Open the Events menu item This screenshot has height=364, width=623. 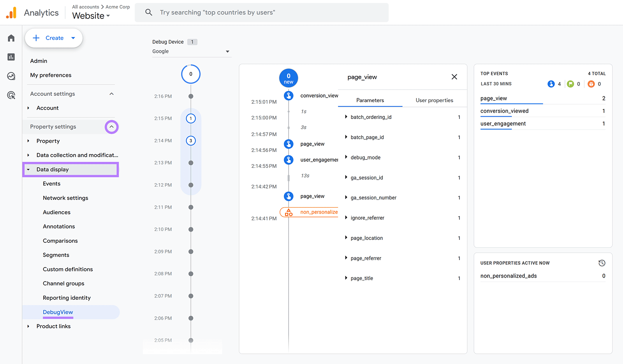coord(52,184)
